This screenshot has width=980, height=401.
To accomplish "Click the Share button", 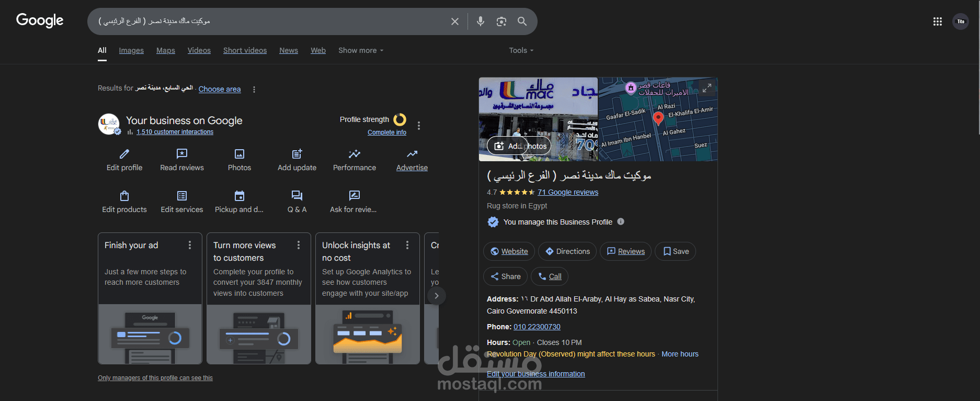I will point(505,276).
